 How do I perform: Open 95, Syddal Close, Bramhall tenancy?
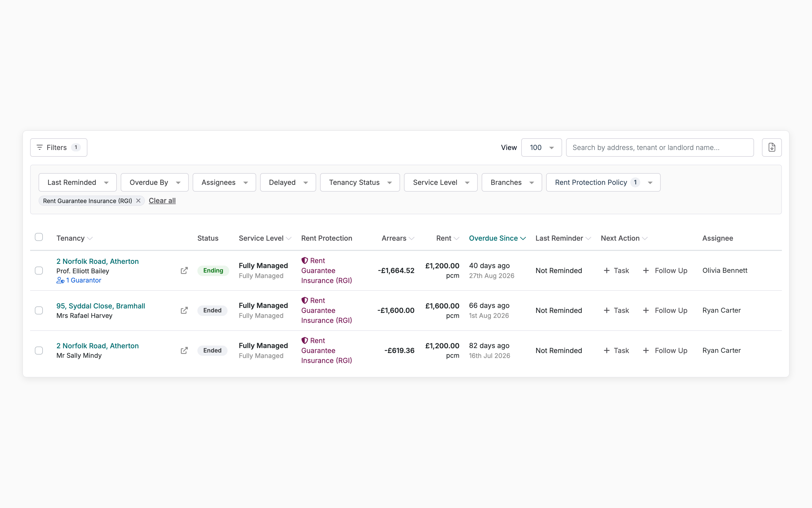(101, 306)
